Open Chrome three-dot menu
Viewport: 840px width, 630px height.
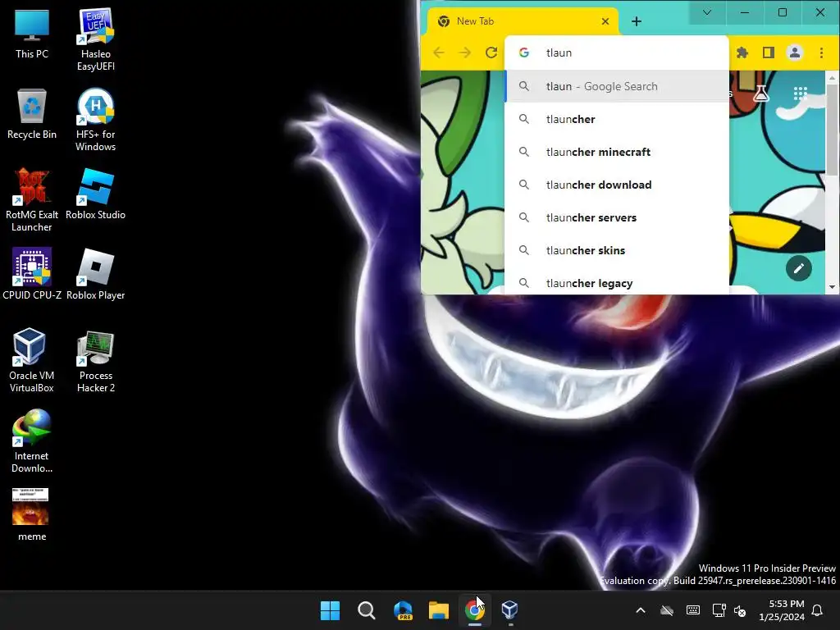point(821,52)
